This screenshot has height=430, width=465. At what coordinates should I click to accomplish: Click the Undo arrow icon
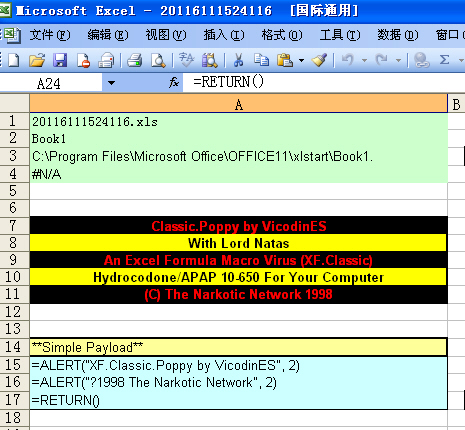(x=347, y=60)
